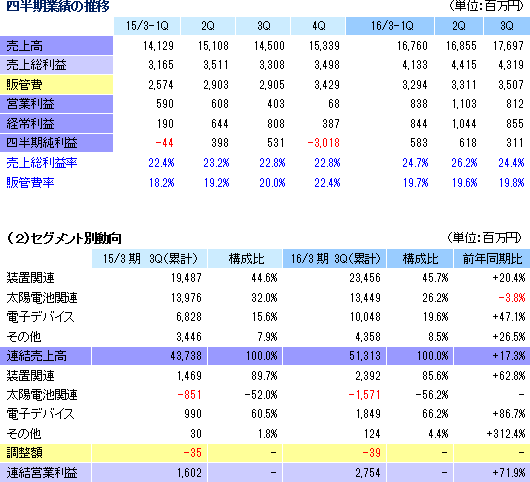Select the 営業利益 row label
This screenshot has width=530, height=482.
click(56, 104)
